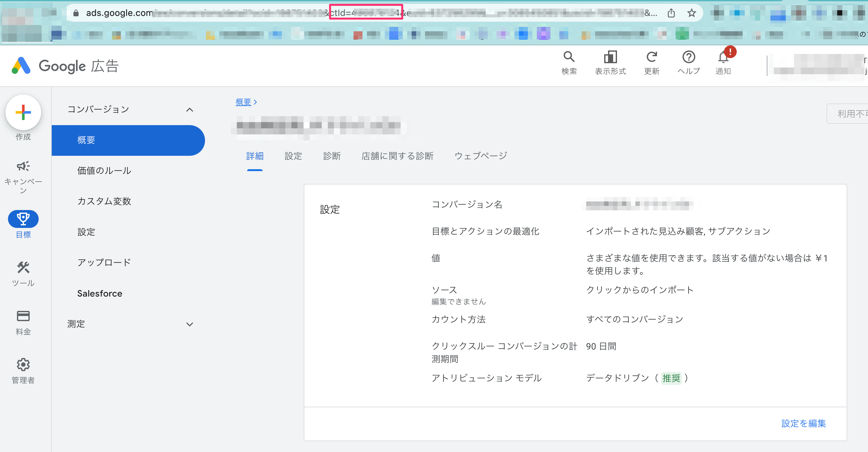Open the 表示形式 appearance icon
This screenshot has height=452, width=868.
pyautogui.click(x=610, y=56)
